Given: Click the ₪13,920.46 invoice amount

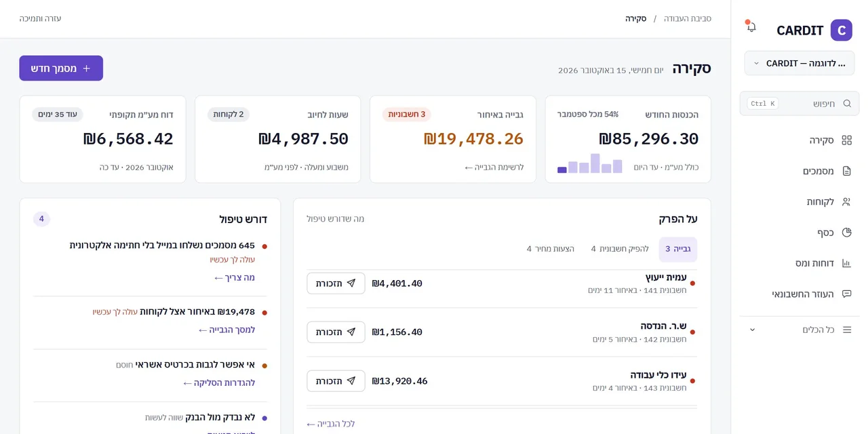Looking at the screenshot, I should (x=400, y=381).
